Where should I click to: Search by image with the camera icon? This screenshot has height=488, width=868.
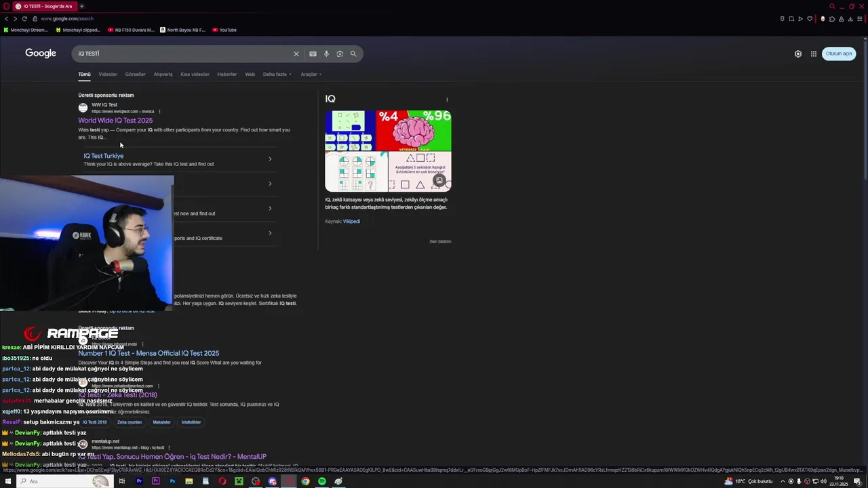[340, 54]
